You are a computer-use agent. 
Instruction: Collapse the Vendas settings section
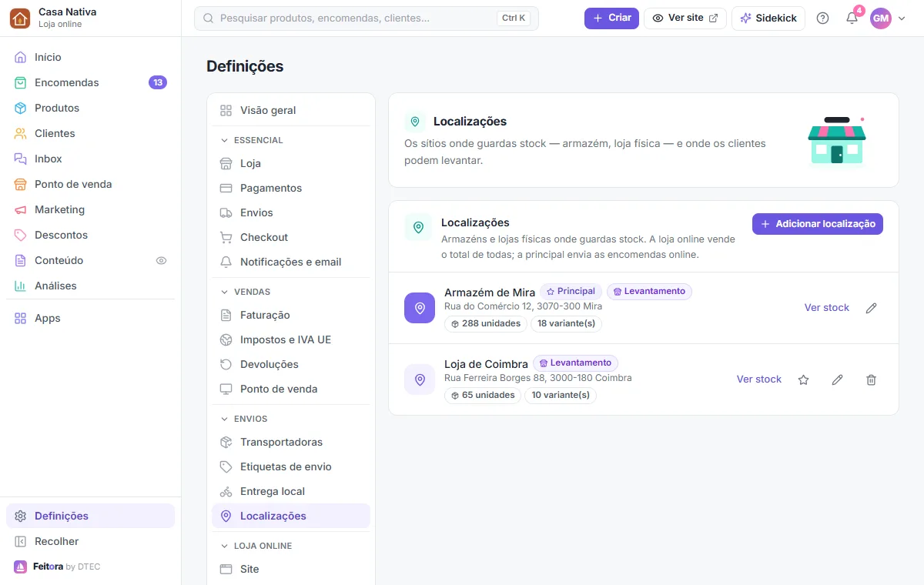(246, 292)
